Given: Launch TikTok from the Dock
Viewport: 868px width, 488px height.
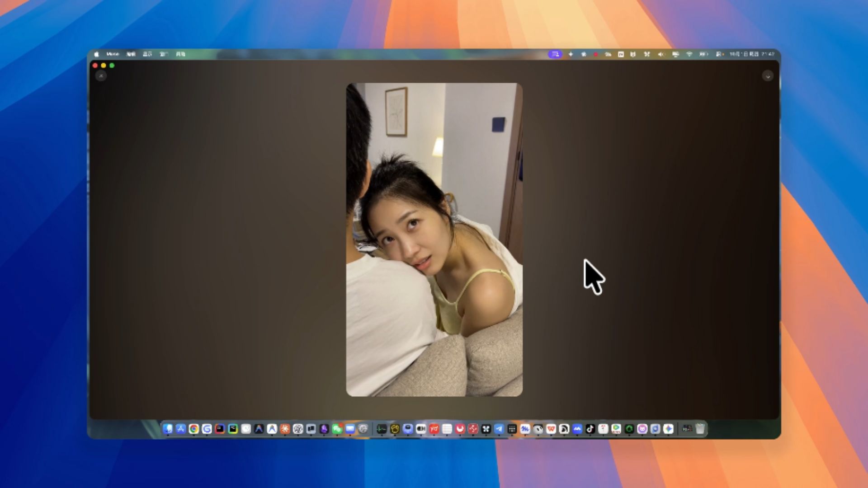Looking at the screenshot, I should (590, 429).
